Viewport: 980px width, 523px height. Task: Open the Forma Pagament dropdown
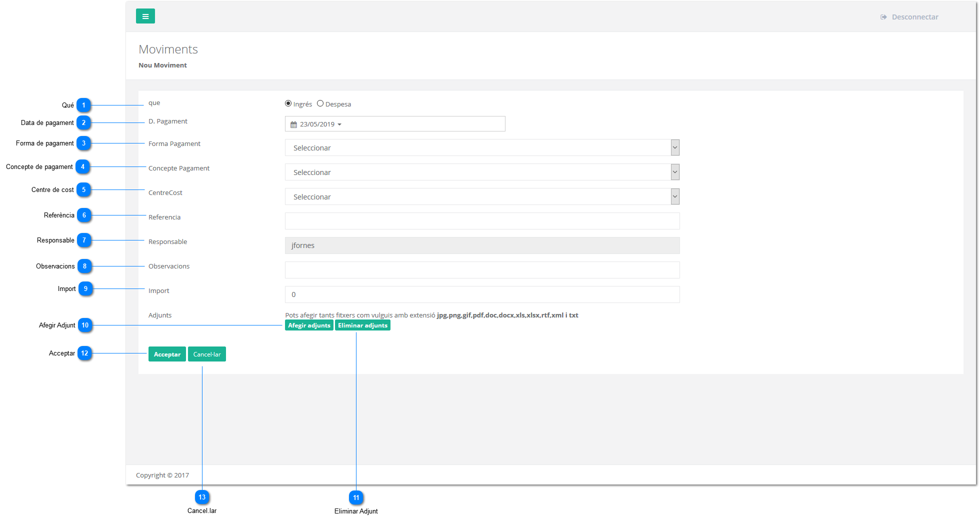point(481,147)
